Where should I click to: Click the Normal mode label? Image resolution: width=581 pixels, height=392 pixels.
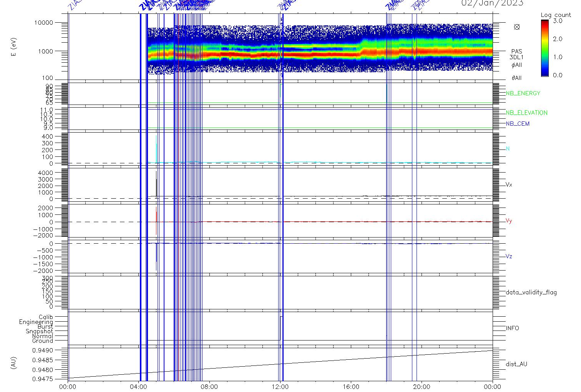click(x=43, y=336)
